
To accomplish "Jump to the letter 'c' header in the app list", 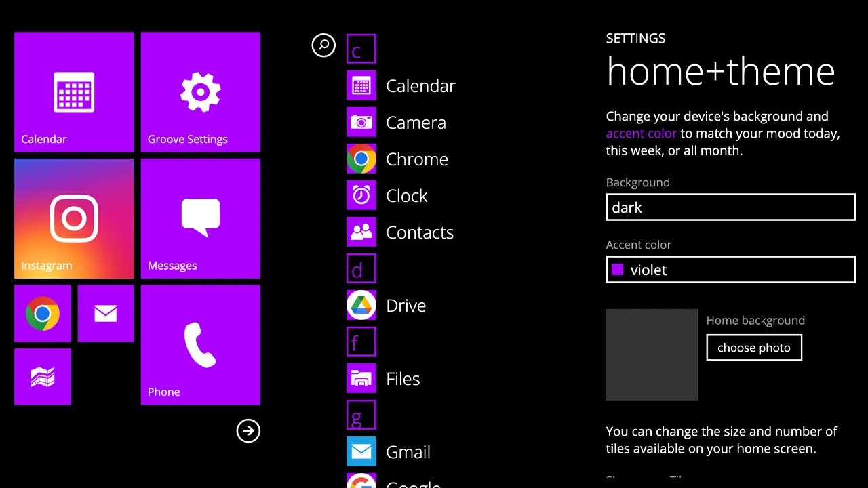I will click(x=361, y=49).
